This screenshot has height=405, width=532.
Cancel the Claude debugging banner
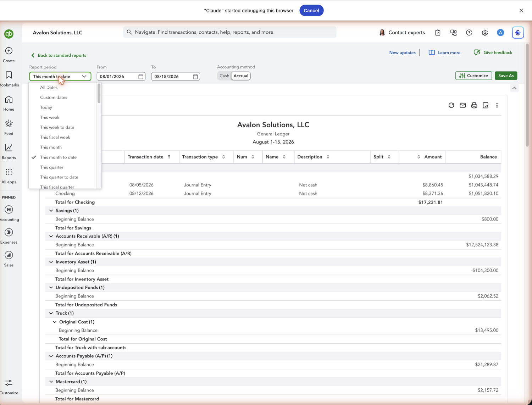(x=311, y=11)
